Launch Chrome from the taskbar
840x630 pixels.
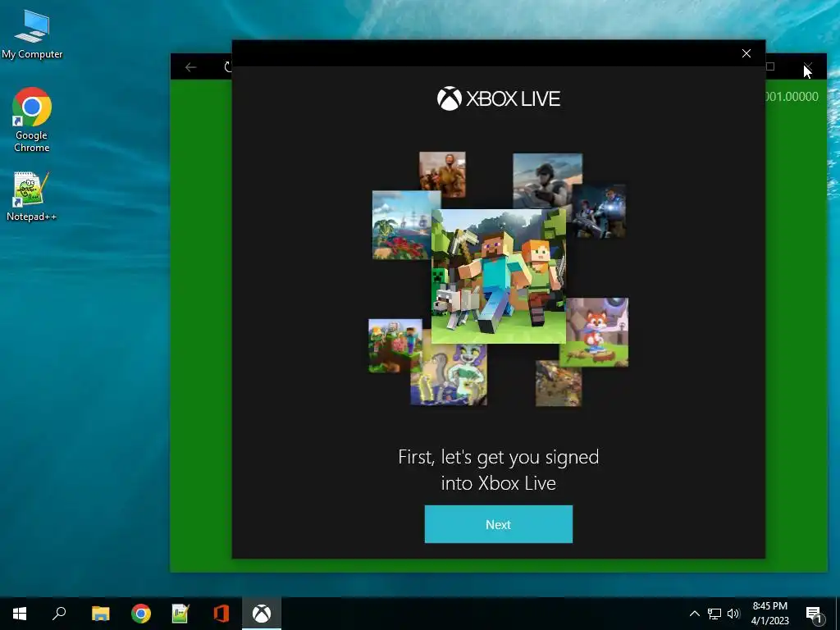click(x=141, y=614)
